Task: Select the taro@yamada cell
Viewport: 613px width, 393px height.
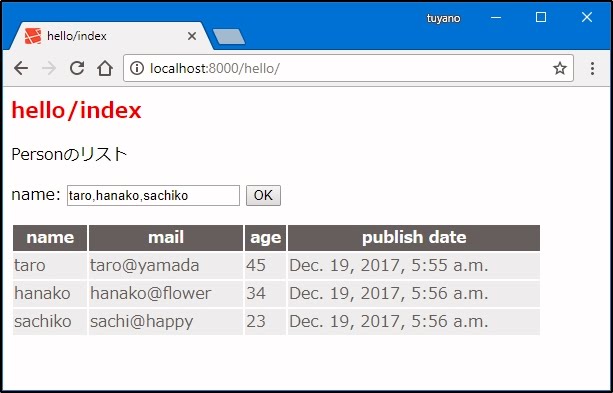Action: [x=166, y=266]
